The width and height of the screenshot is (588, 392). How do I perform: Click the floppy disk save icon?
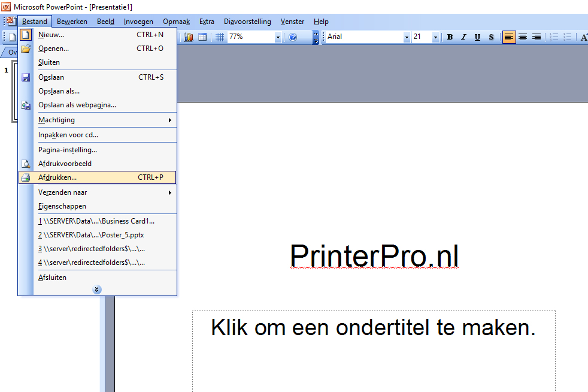pos(26,77)
